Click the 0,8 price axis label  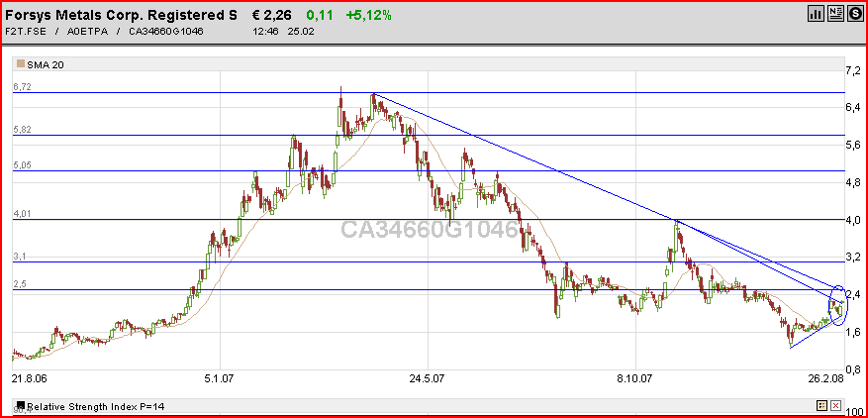(x=855, y=369)
